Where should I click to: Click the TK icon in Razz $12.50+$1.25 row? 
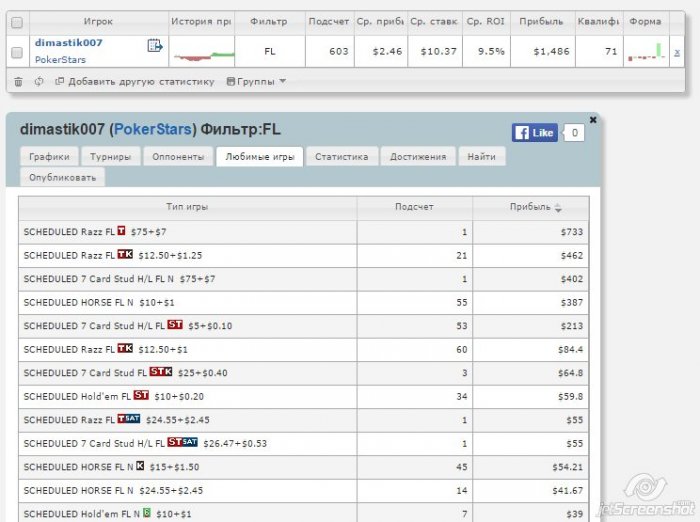pos(125,254)
